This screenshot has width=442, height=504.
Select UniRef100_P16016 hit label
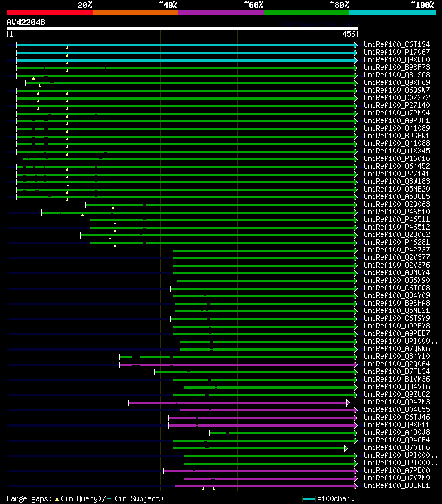pos(396,159)
